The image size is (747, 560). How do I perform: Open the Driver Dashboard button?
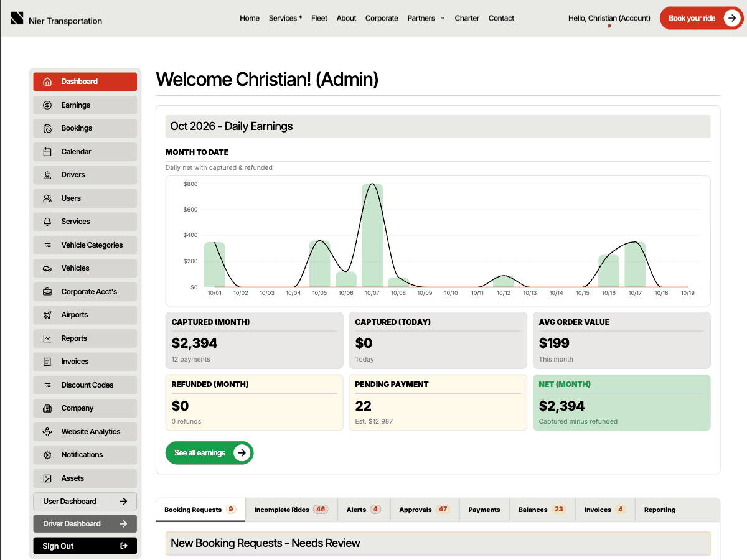click(85, 524)
